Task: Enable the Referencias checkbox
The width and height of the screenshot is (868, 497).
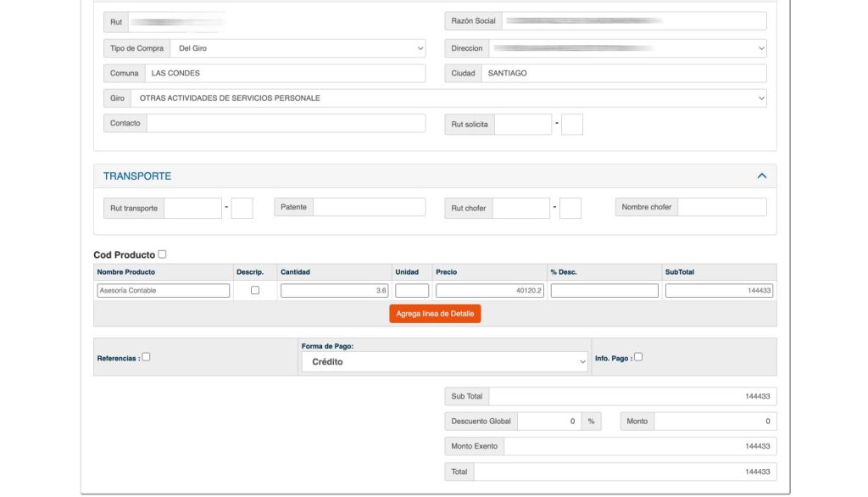Action: [147, 357]
